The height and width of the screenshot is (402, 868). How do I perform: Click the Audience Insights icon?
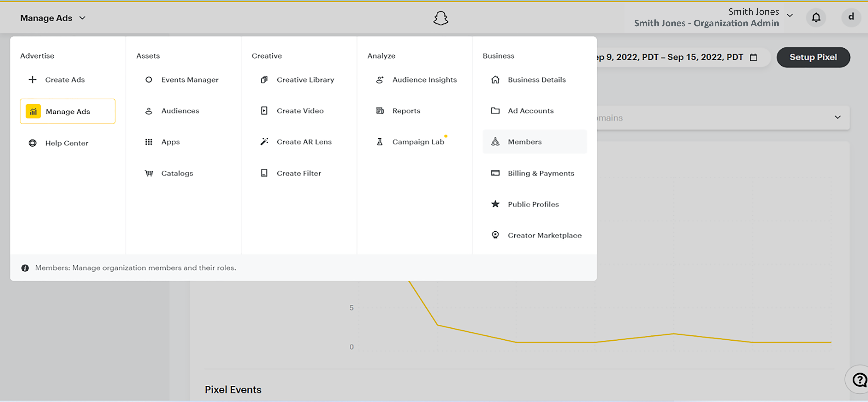(380, 80)
